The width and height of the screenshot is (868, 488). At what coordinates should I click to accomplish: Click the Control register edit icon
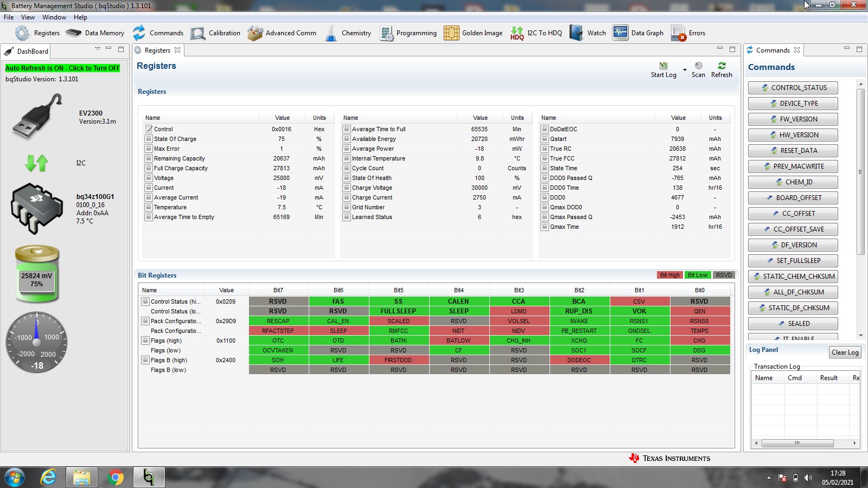(x=149, y=129)
